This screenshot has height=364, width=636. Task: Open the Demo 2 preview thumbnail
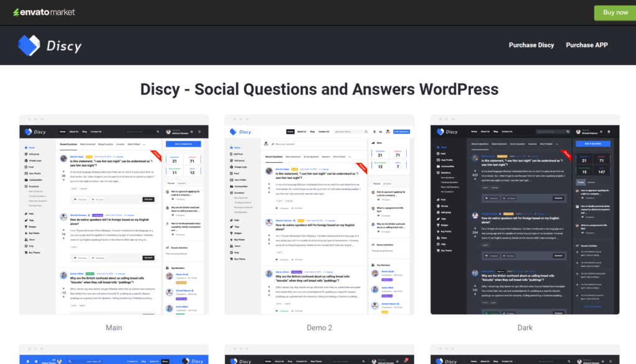point(320,215)
